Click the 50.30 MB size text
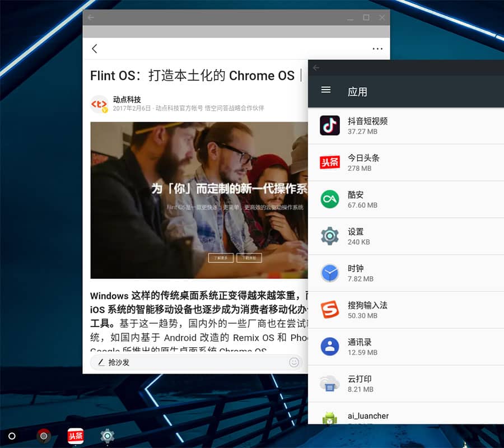Image resolution: width=504 pixels, height=448 pixels. pos(362,316)
